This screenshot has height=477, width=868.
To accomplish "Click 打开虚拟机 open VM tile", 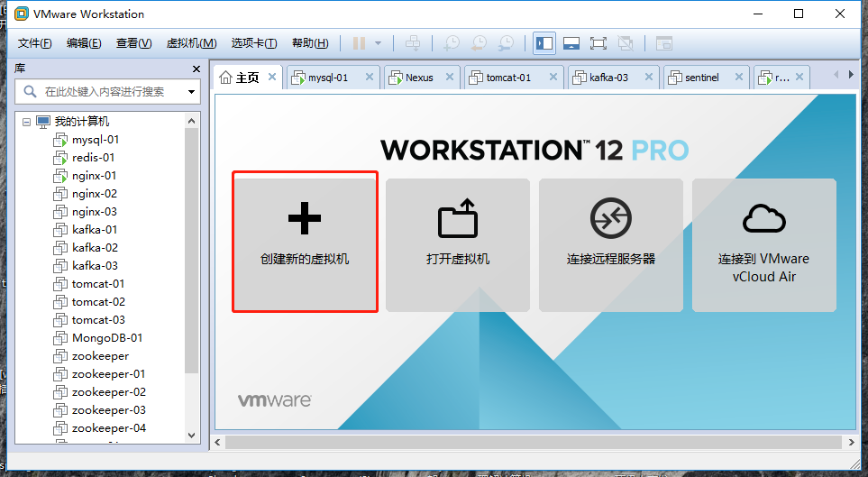I will point(458,245).
